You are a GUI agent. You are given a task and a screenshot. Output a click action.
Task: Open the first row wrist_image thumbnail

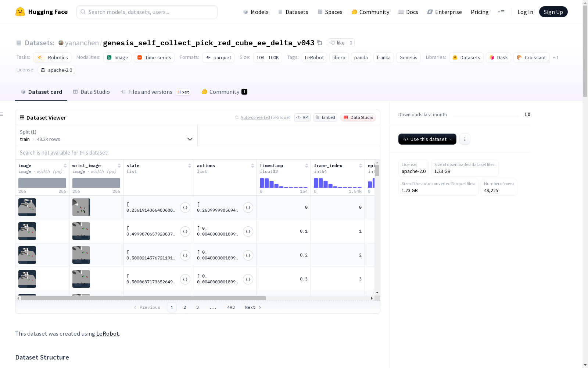[81, 207]
